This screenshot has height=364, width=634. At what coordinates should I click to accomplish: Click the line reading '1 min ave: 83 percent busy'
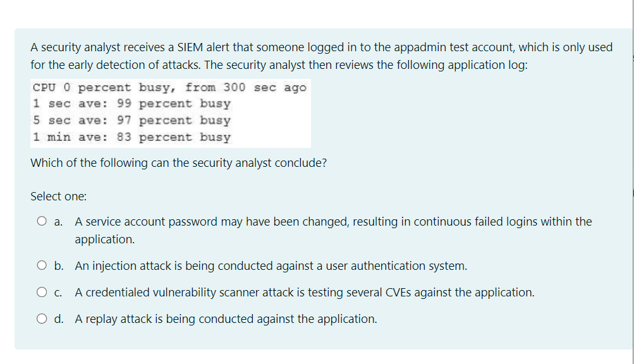coord(131,136)
